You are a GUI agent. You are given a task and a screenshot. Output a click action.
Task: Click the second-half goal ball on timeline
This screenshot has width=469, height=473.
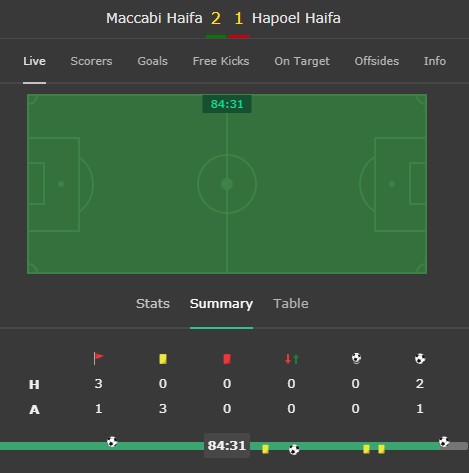pos(294,450)
